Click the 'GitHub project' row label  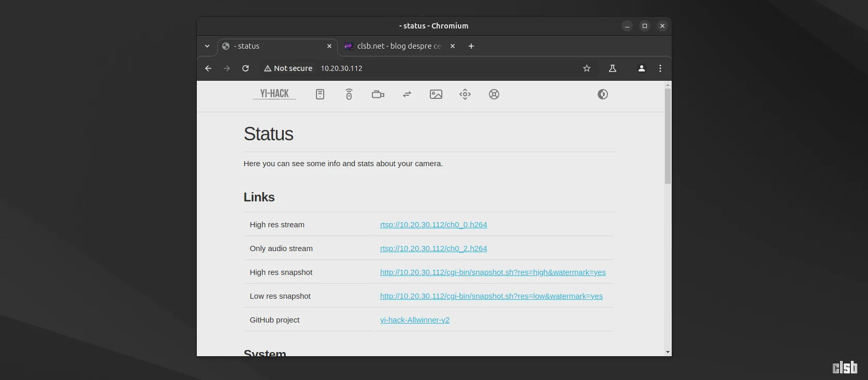[x=274, y=320]
